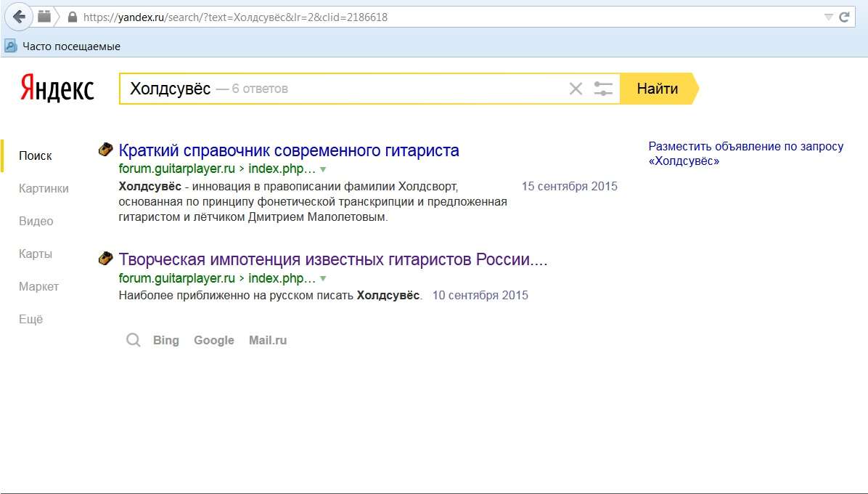Click the 10 сентября 2015 date text
868x494 pixels.
(x=480, y=295)
